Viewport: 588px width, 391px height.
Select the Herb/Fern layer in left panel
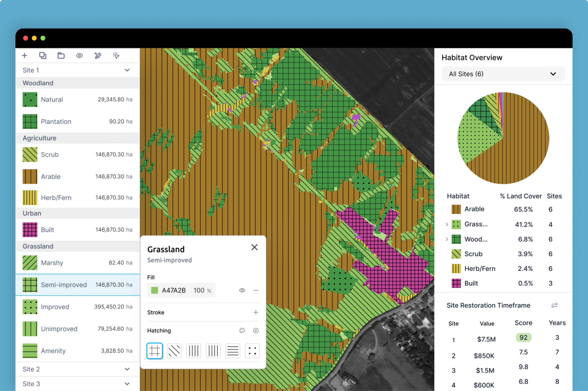click(78, 197)
